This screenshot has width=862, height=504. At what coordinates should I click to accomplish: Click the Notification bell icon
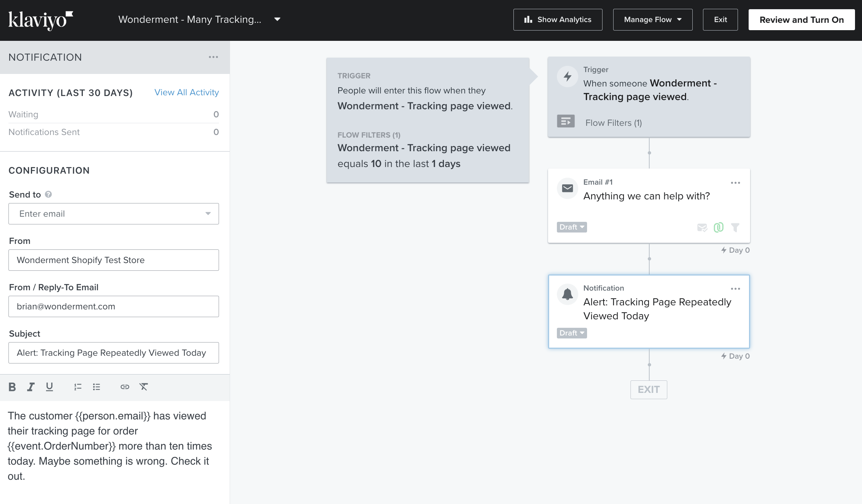pos(568,294)
